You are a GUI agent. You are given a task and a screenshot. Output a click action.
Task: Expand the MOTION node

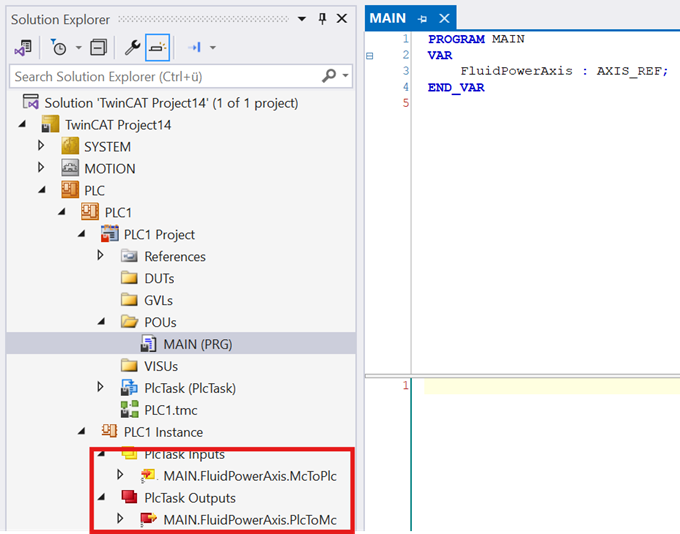pos(41,167)
